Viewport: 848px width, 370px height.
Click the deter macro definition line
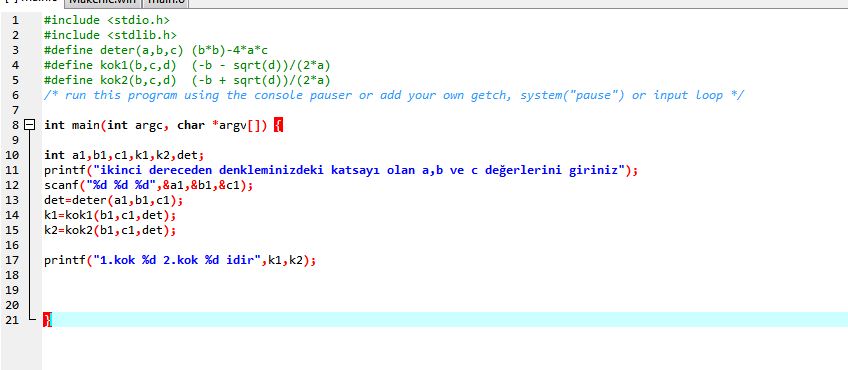(156, 51)
